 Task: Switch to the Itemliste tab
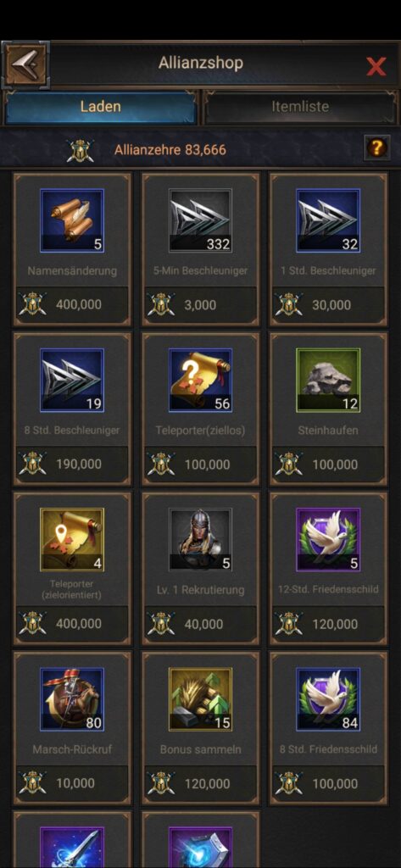299,107
